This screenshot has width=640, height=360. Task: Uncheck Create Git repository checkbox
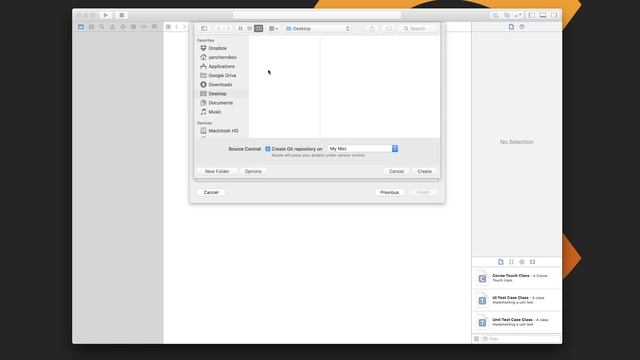268,149
